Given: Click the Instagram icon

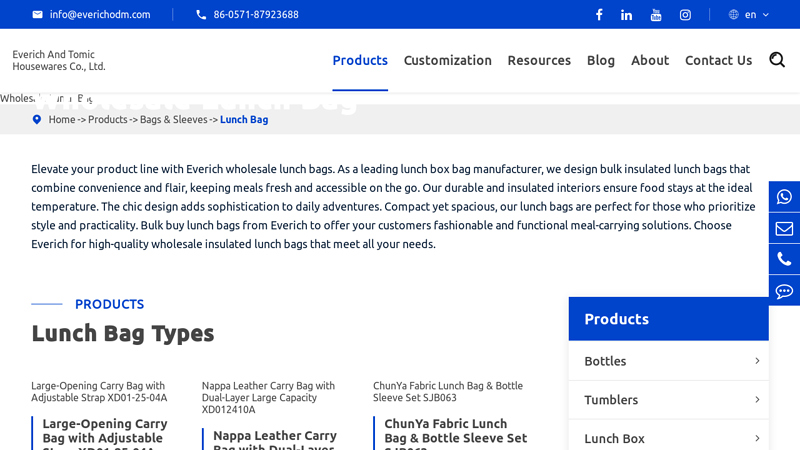Looking at the screenshot, I should pos(685,15).
